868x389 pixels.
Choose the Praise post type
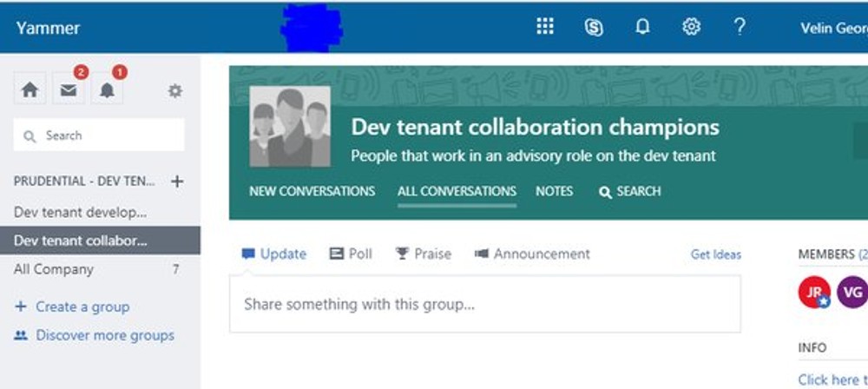coord(423,254)
